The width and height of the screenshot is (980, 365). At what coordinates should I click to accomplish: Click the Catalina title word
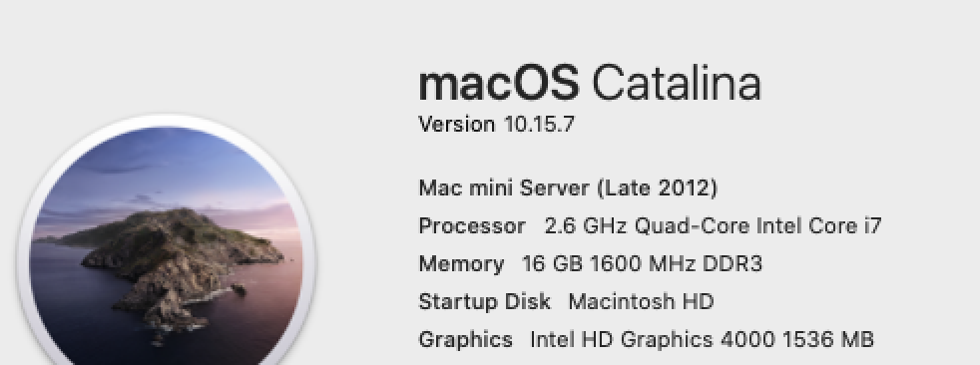coord(677,83)
